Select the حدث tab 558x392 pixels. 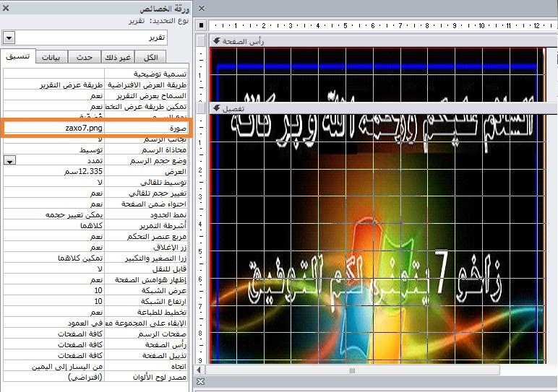click(x=84, y=58)
